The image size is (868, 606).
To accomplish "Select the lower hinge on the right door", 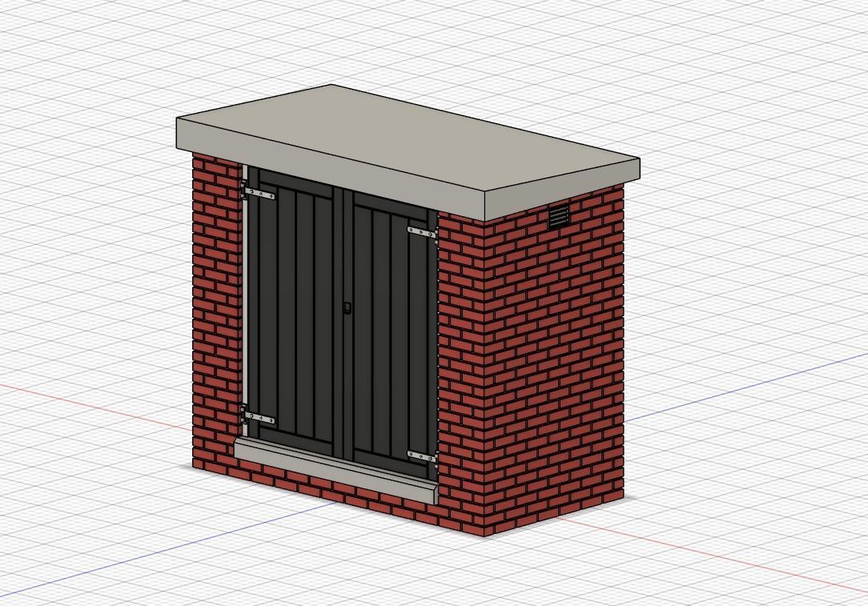I will [x=422, y=456].
